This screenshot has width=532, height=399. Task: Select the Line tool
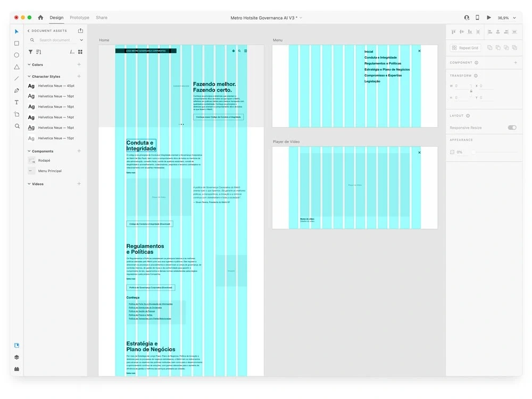[16, 79]
